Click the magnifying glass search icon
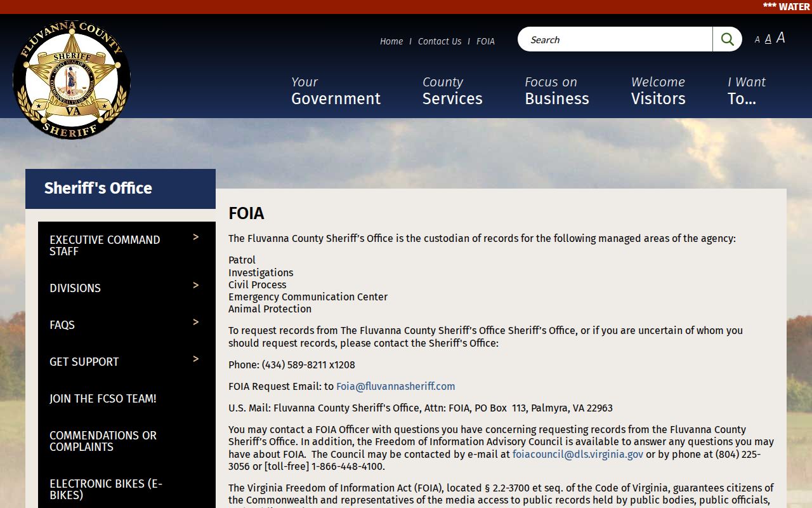 coord(727,39)
